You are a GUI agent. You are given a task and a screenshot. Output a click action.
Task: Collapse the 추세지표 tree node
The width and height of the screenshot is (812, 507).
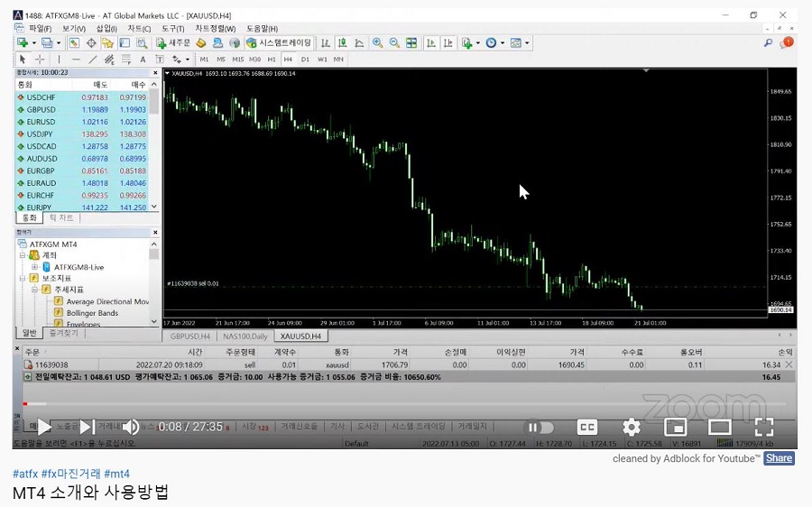coord(34,290)
